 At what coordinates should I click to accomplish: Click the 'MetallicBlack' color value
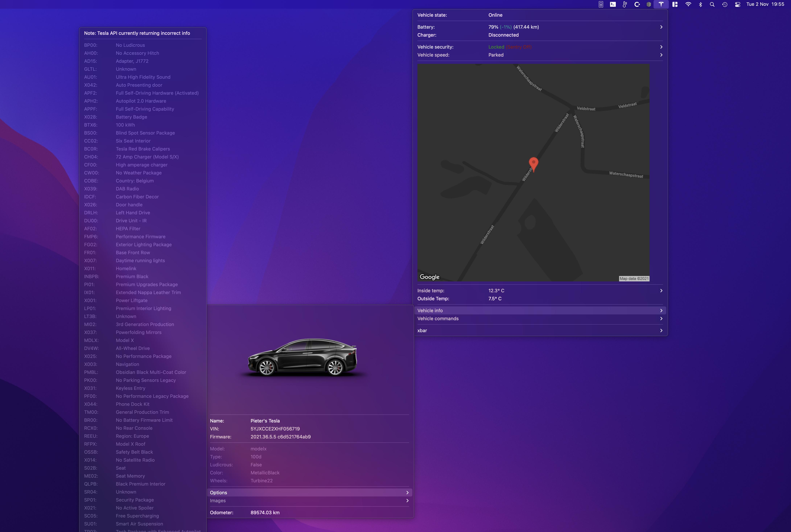coord(265,473)
